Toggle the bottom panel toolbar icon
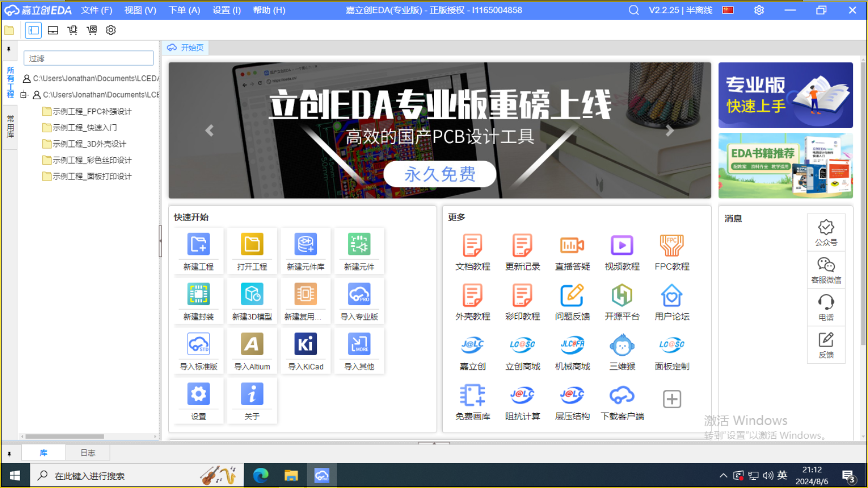 [53, 30]
